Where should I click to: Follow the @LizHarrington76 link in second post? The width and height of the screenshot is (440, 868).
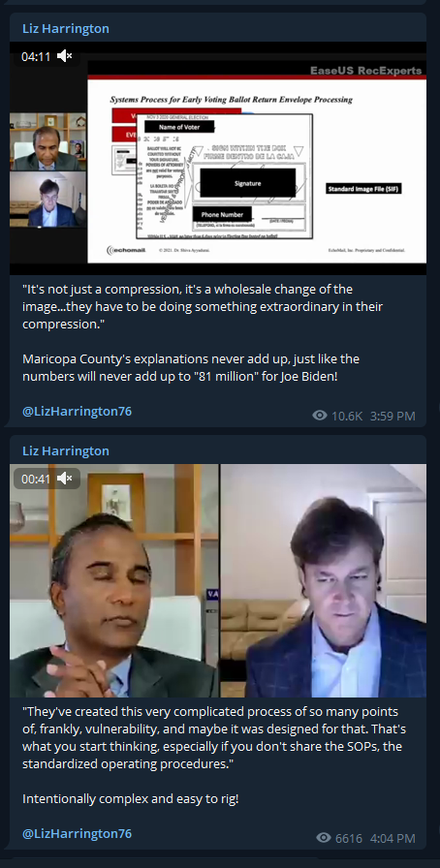coord(77,834)
